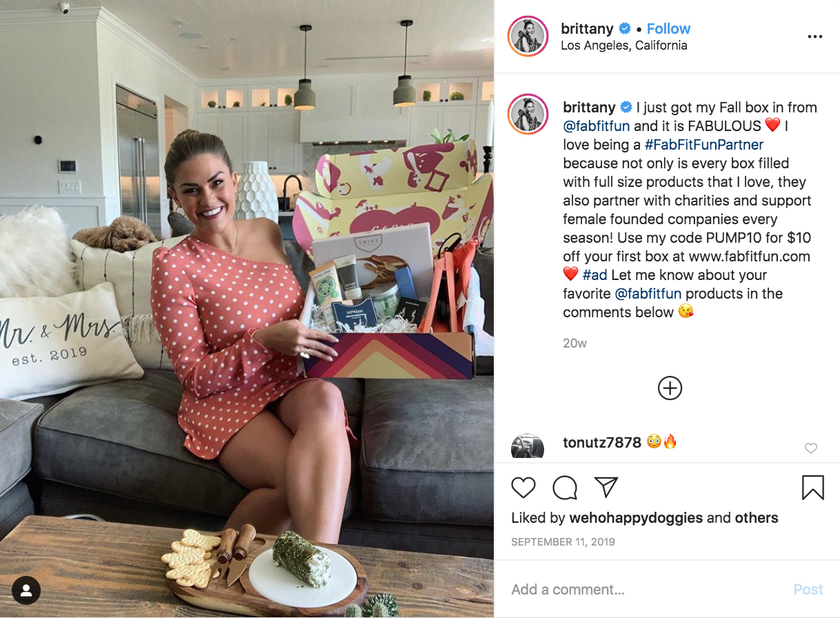This screenshot has width=840, height=618.
Task: Open the #FabFitFunPartner hashtag
Action: pyautogui.click(x=704, y=144)
